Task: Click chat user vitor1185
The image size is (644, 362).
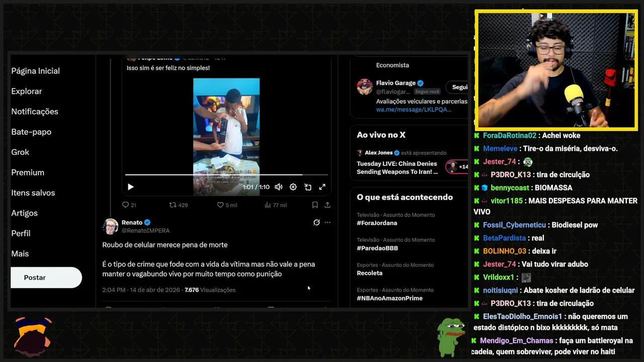Action: (x=507, y=201)
